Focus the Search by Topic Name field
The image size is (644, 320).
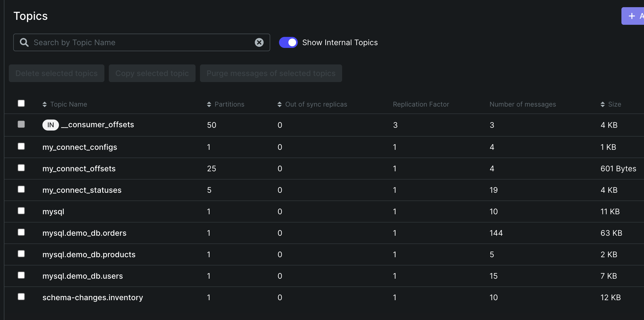(x=142, y=42)
